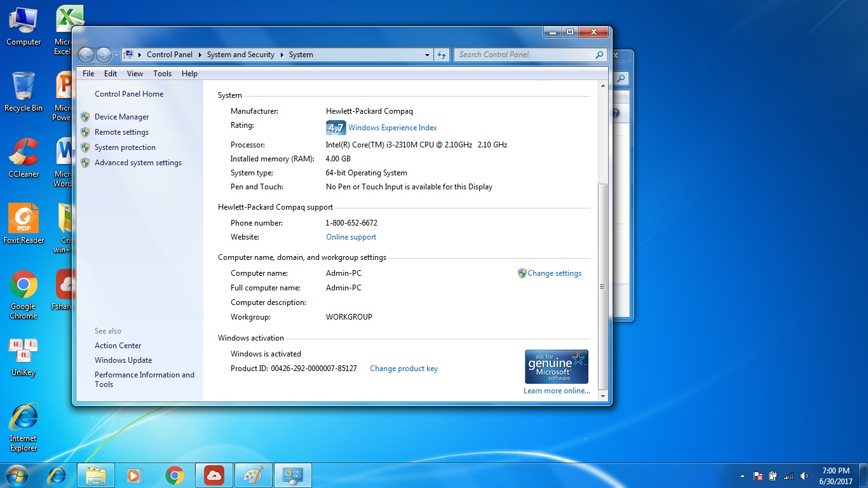Open Paint from the taskbar
The height and width of the screenshot is (488, 868).
[253, 475]
